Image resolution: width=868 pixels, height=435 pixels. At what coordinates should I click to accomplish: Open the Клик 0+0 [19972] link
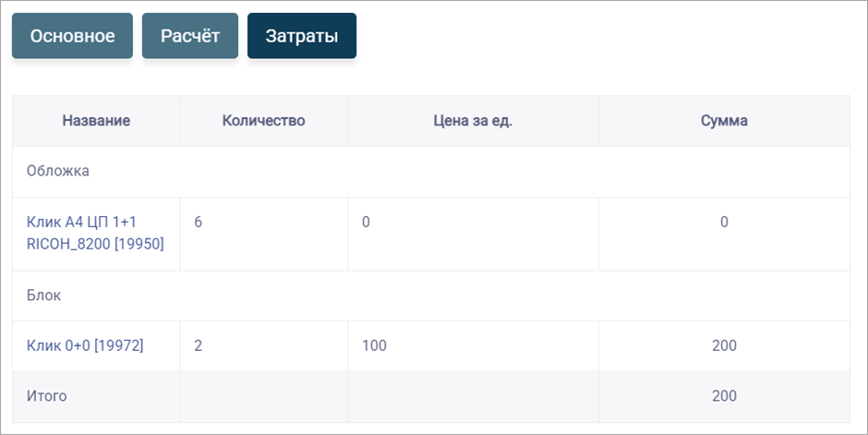tap(85, 346)
